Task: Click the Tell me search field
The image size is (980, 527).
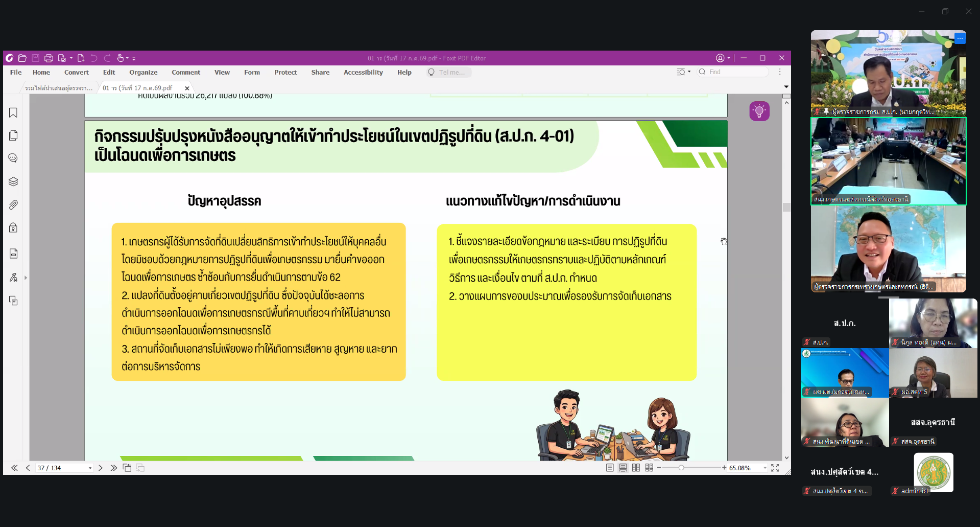Action: click(449, 72)
